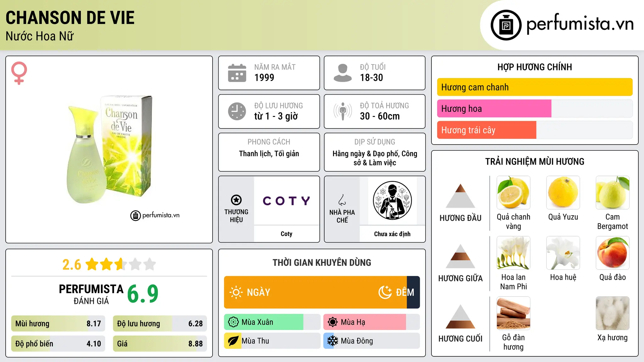Click the star rating row beside 2.6
644x362 pixels.
click(x=121, y=264)
